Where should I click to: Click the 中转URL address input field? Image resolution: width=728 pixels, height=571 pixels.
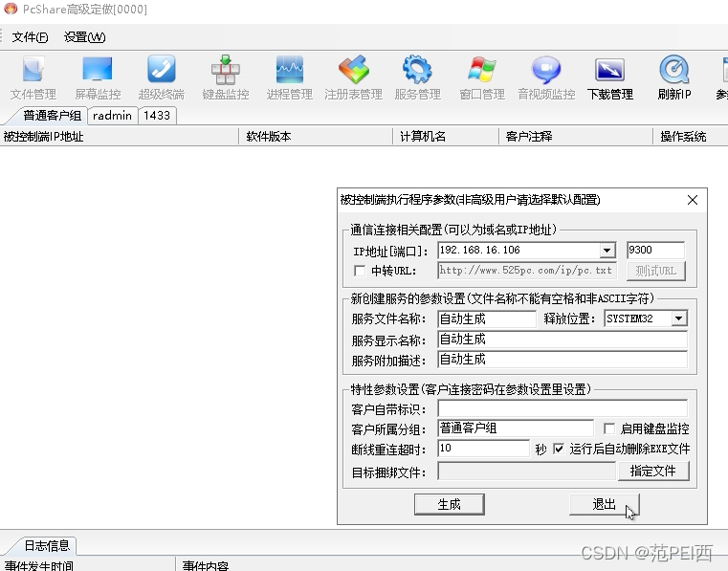click(527, 271)
